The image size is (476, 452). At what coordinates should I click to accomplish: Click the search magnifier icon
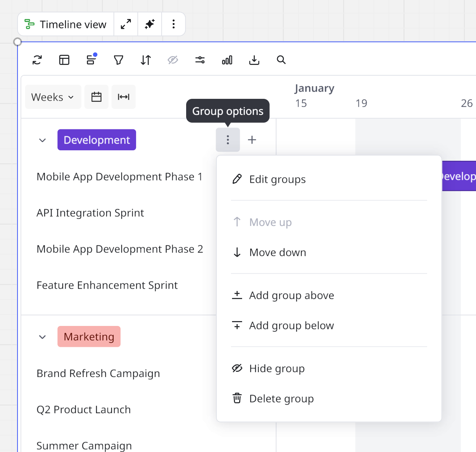coord(281,60)
